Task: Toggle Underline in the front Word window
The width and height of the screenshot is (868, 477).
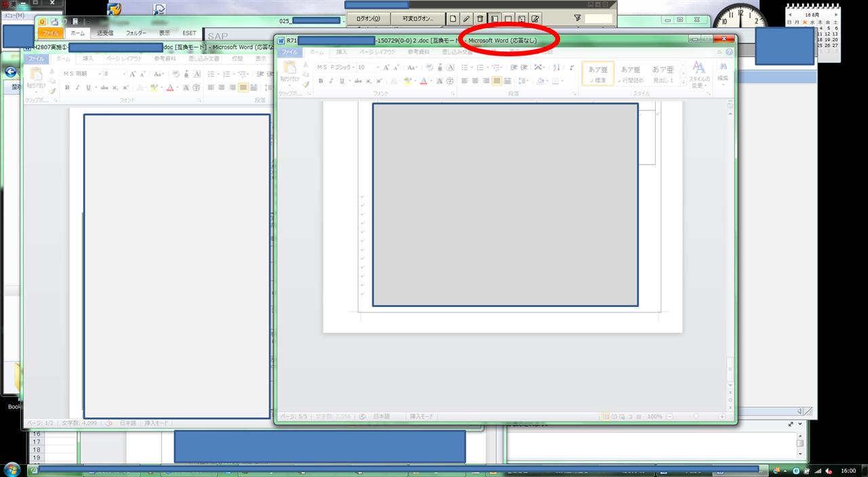Action: pos(341,81)
